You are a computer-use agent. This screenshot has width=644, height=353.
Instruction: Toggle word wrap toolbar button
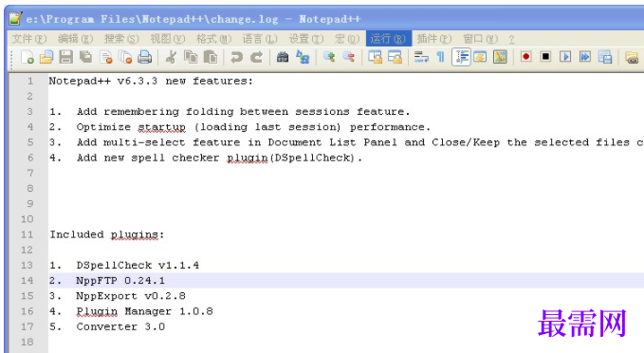[421, 57]
